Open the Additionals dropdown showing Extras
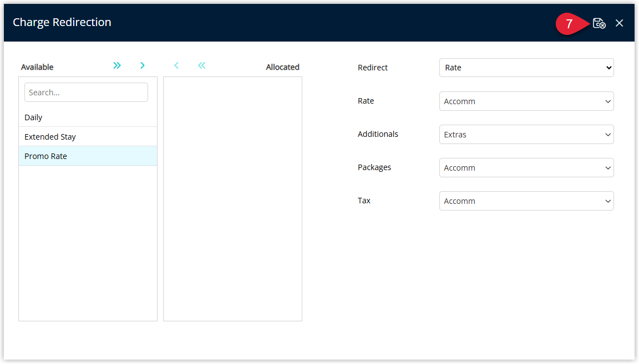 (526, 135)
